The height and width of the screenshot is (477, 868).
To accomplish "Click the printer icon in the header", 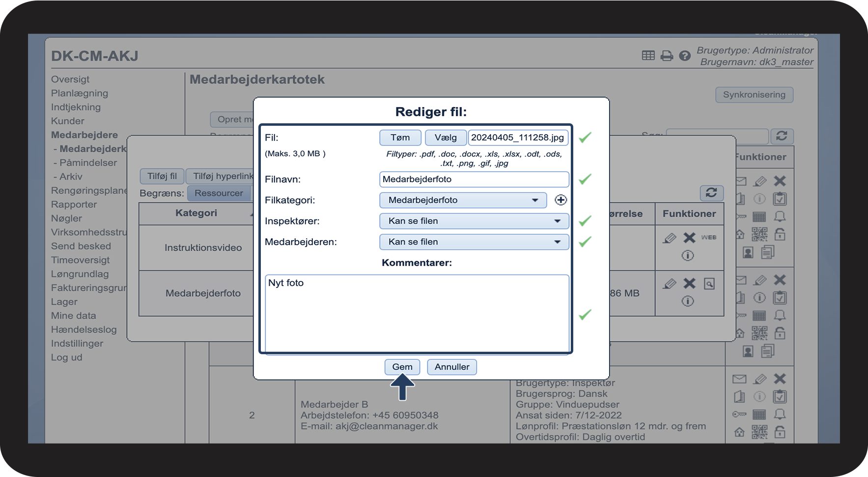I will pyautogui.click(x=667, y=56).
